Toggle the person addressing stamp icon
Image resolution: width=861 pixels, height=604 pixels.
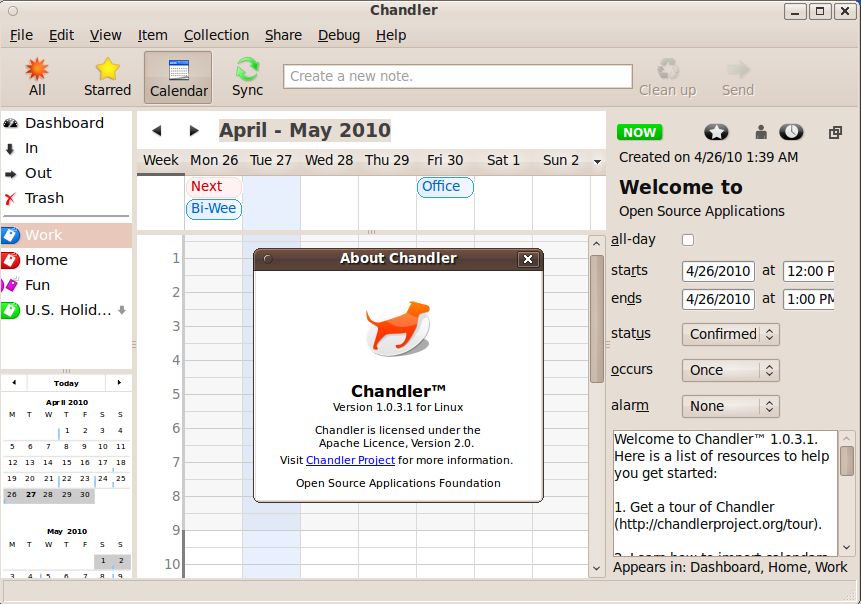click(761, 132)
